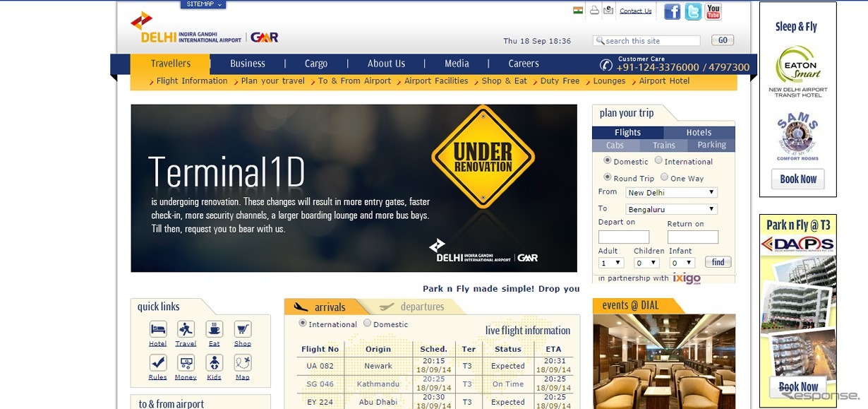
Task: Open the Cargo main menu
Action: [x=316, y=64]
